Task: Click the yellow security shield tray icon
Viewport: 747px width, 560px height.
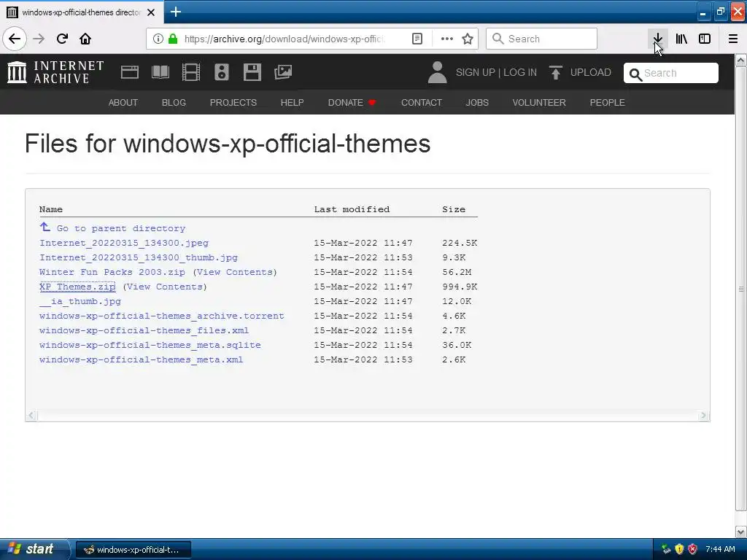Action: pos(679,549)
